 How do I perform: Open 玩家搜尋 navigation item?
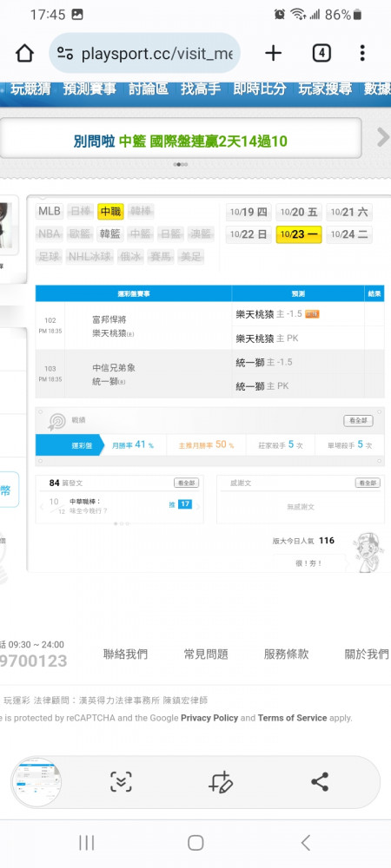[x=325, y=89]
